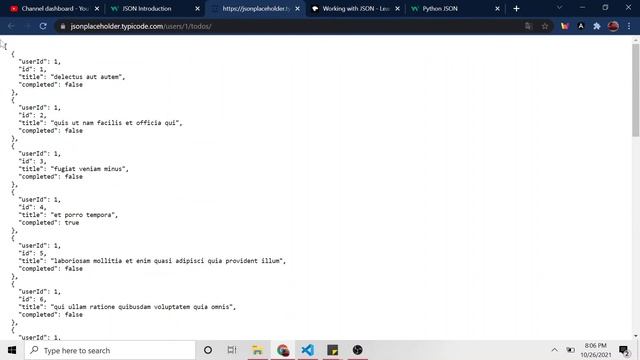Click title starting "laboriosam mollitia et enim"
640x360 pixels.
[x=168, y=261]
